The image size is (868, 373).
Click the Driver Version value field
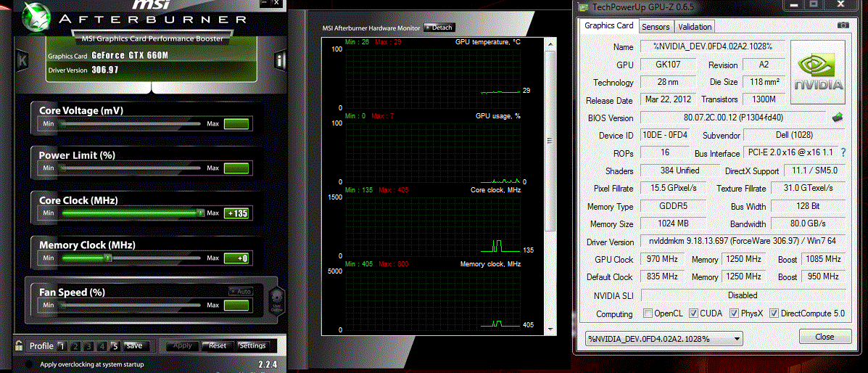point(743,241)
